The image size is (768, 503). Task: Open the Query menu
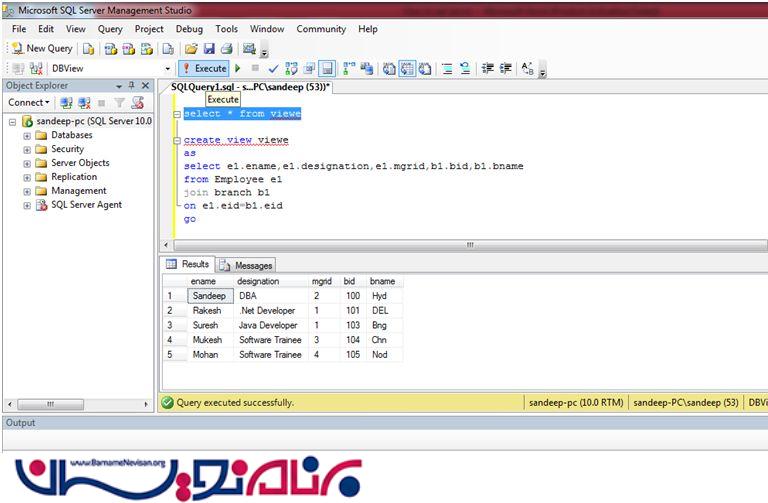110,29
